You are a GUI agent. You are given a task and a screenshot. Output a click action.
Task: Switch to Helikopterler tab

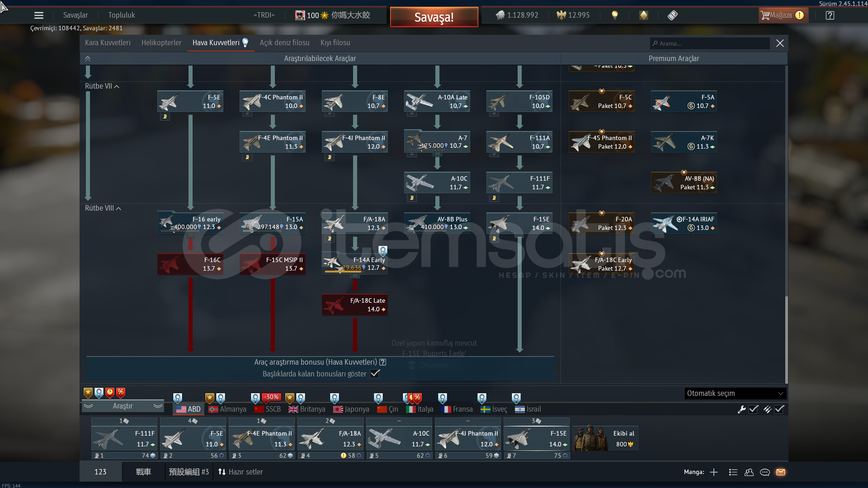(x=161, y=43)
